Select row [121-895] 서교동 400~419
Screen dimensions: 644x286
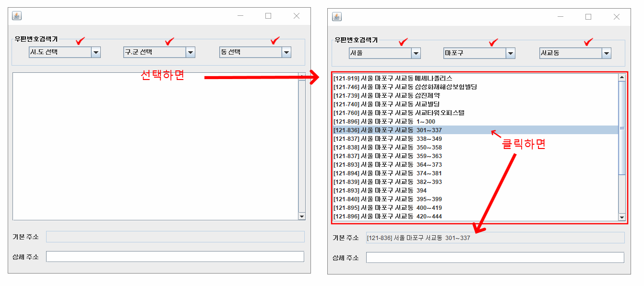coord(475,207)
